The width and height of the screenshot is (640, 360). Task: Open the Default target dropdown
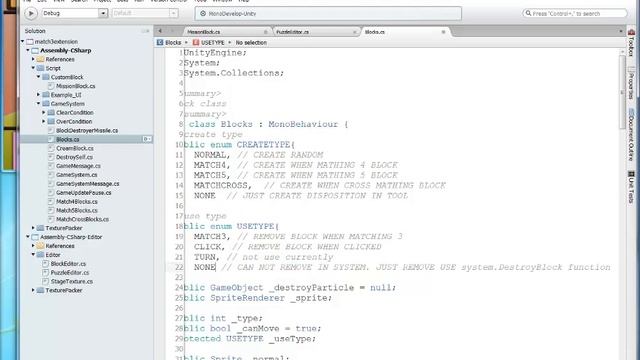144,13
